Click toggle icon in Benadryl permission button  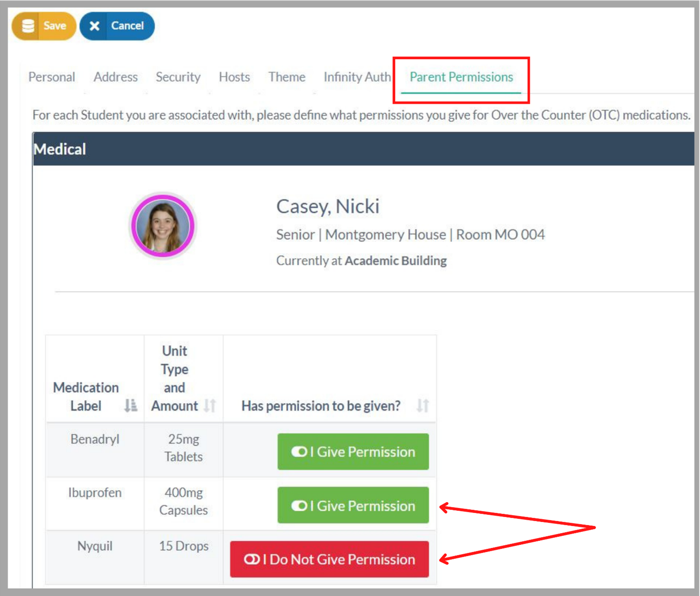[299, 452]
